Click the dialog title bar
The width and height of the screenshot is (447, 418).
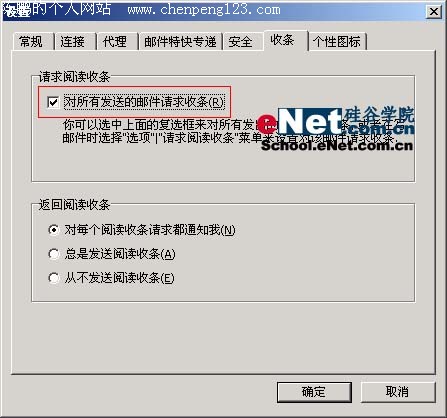coord(213,10)
